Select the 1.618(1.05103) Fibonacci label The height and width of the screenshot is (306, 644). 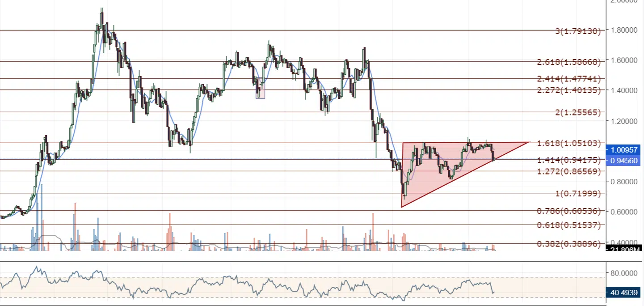click(x=569, y=143)
